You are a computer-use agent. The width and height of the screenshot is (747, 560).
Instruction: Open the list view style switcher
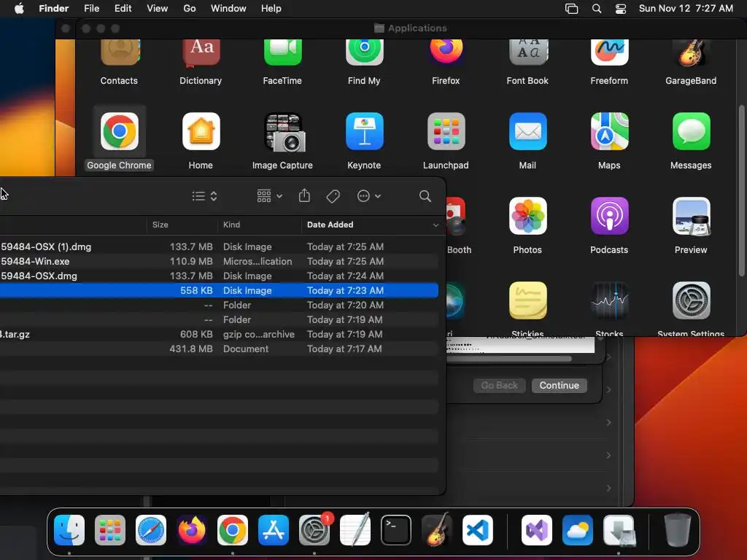pyautogui.click(x=205, y=196)
